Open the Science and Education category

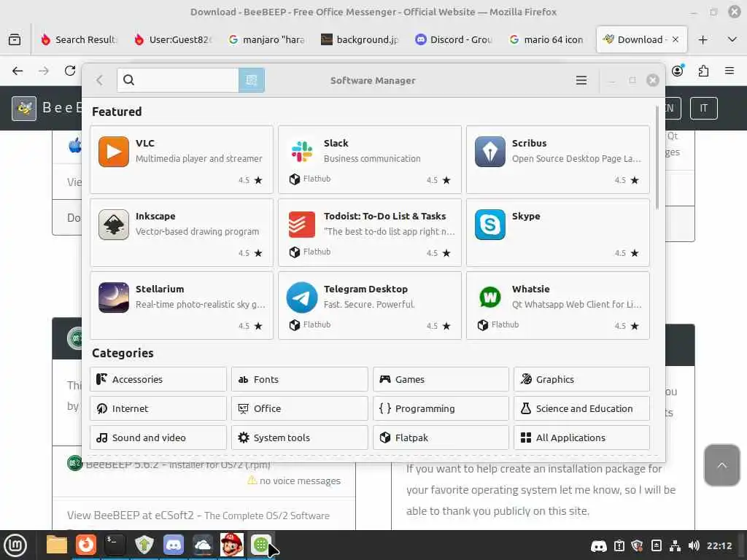point(581,408)
